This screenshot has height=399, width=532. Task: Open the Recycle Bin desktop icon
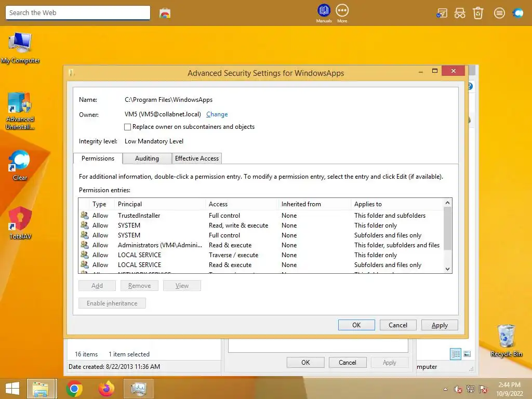tap(506, 341)
